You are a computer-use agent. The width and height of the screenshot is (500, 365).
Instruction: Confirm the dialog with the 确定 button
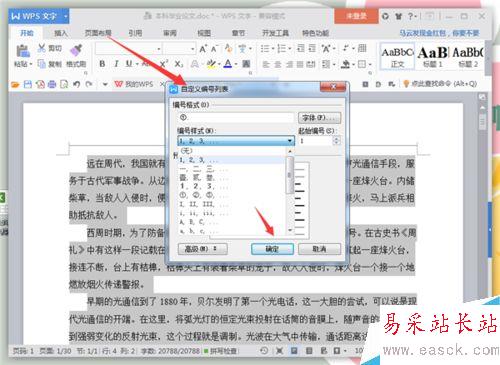272,249
